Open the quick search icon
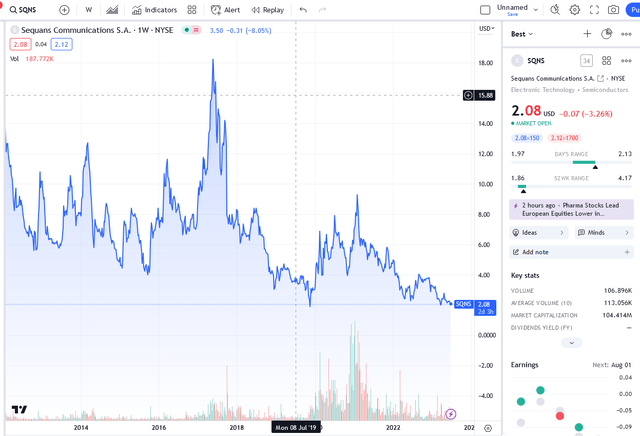Image resolution: width=640 pixels, height=436 pixels. point(555,10)
